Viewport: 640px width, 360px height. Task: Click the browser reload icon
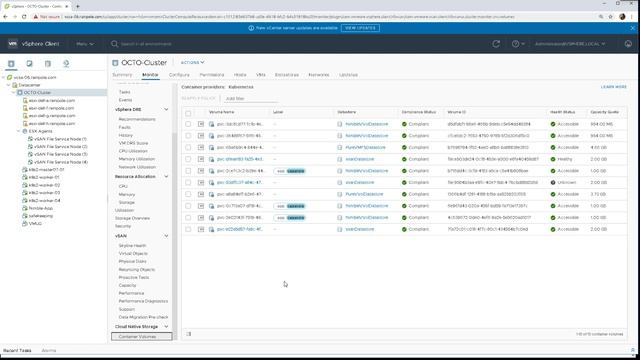(x=24, y=17)
